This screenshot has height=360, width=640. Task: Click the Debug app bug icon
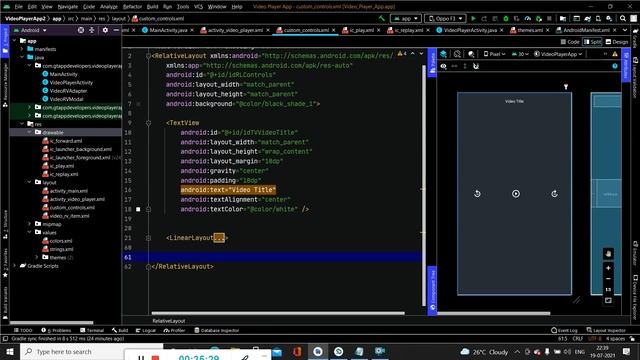coord(506,18)
